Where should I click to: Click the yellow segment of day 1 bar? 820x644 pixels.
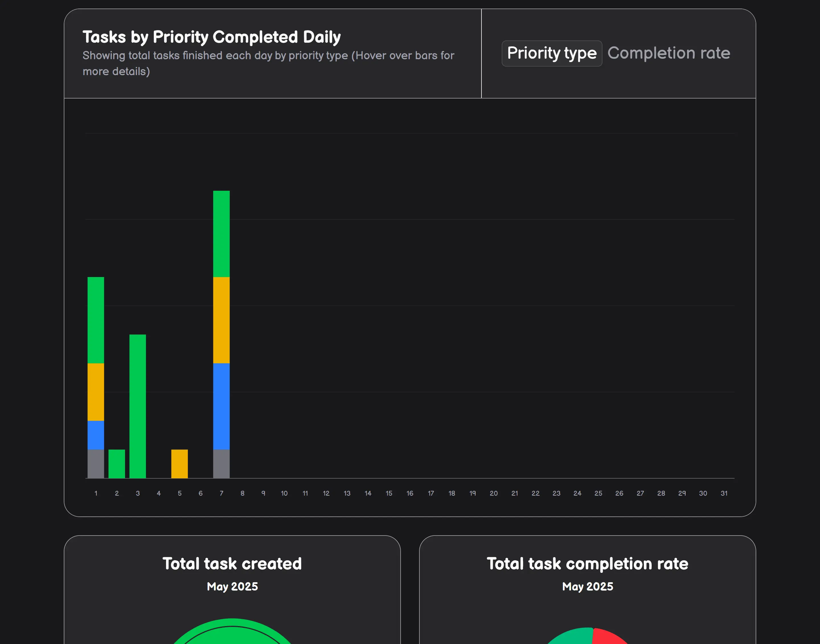point(96,392)
